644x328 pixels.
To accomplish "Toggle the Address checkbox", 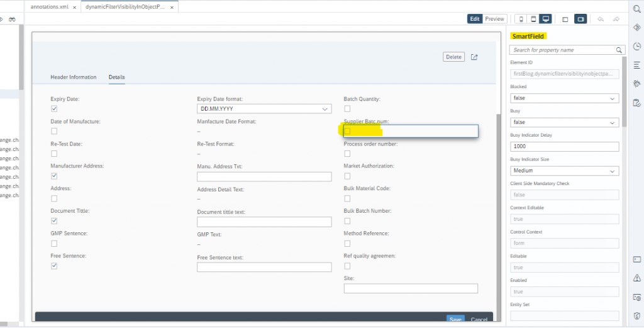I will pyautogui.click(x=54, y=198).
